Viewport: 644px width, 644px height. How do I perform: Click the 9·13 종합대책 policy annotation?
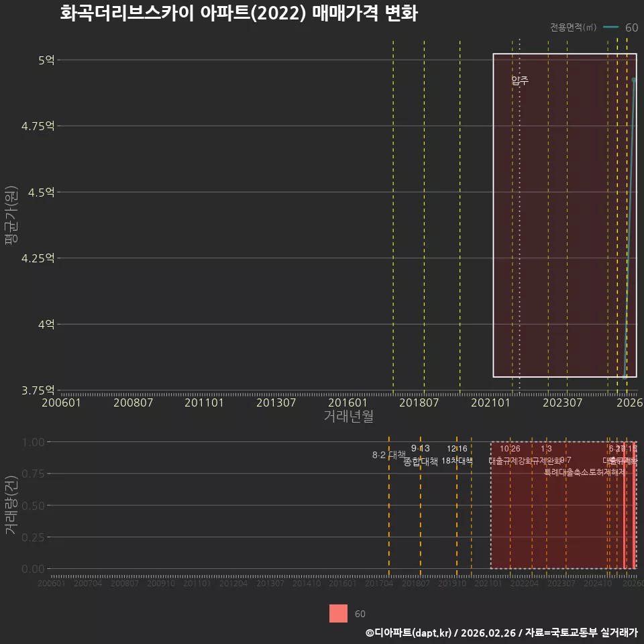(x=421, y=455)
